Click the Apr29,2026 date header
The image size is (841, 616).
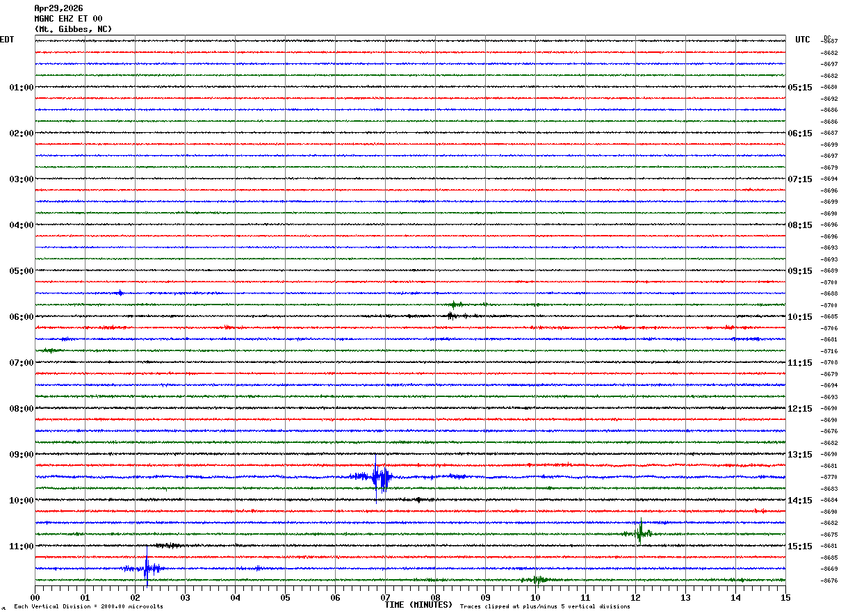click(58, 8)
